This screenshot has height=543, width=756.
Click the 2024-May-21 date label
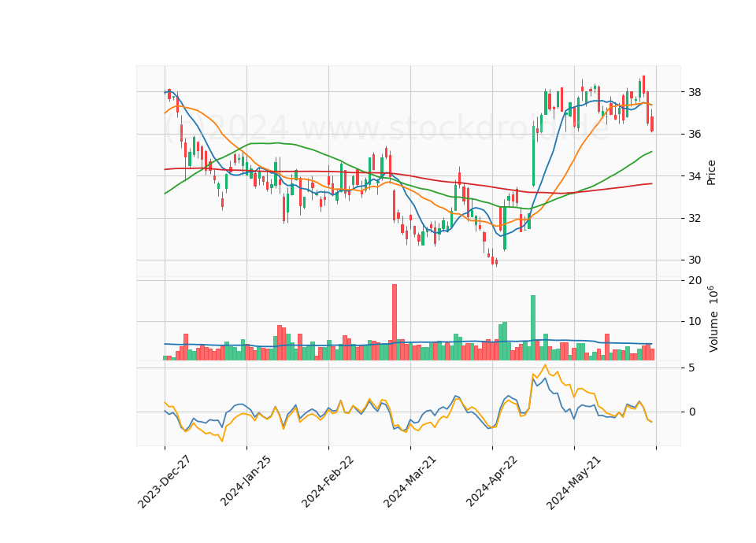(573, 482)
